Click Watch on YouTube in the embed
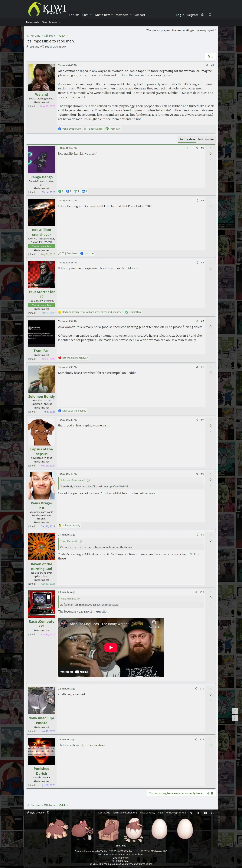This screenshot has height=868, width=242. (x=74, y=672)
